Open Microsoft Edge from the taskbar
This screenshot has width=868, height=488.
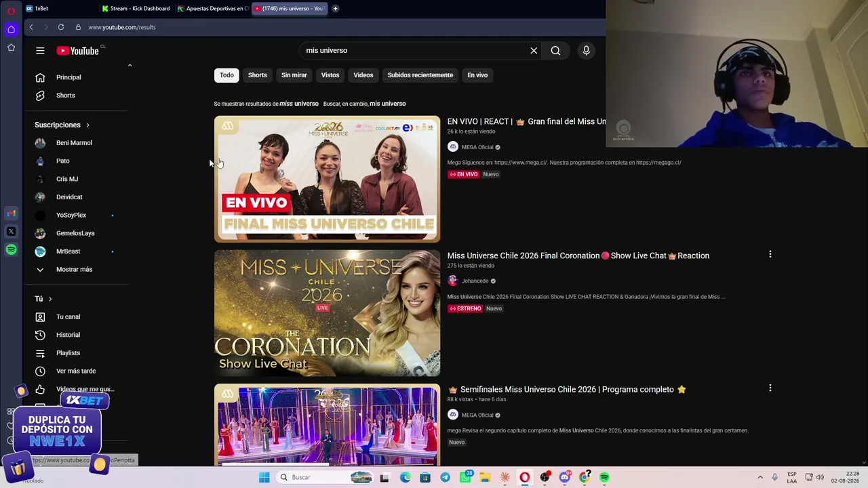[x=406, y=477]
